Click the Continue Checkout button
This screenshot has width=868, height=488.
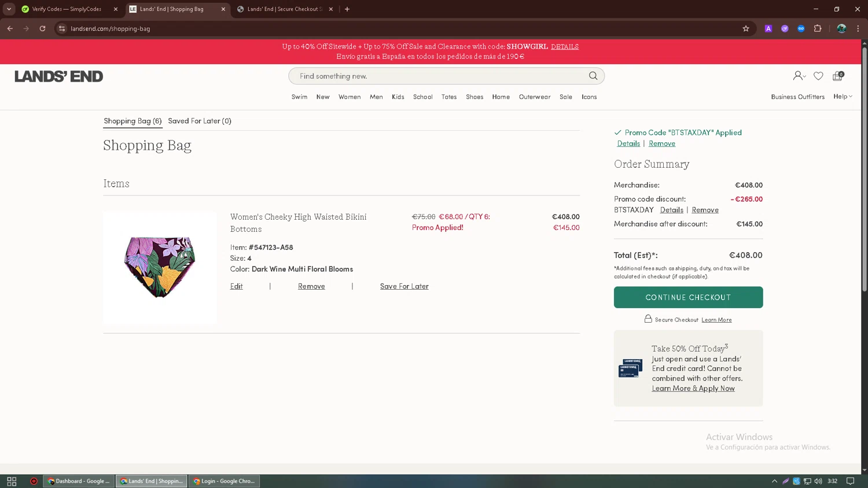pyautogui.click(x=688, y=297)
